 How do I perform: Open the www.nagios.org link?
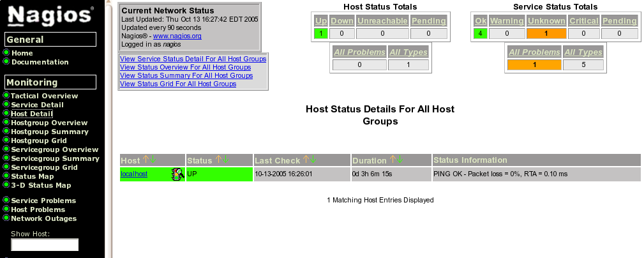pyautogui.click(x=177, y=36)
